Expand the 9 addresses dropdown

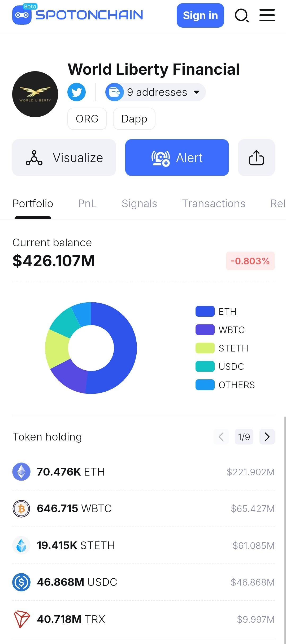coord(155,92)
